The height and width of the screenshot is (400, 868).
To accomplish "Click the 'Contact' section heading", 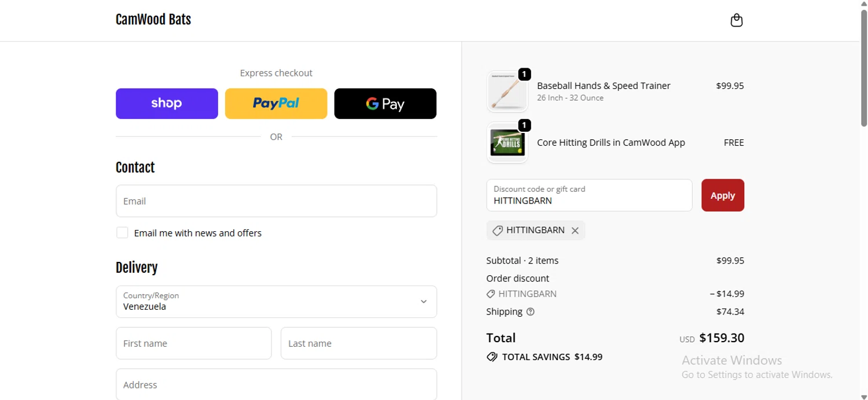I will (135, 168).
